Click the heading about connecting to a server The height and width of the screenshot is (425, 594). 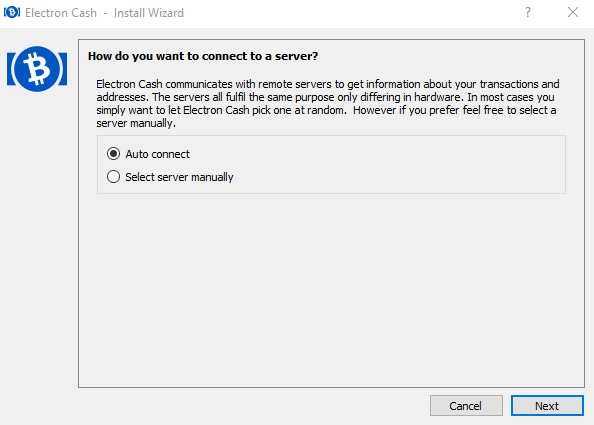203,56
